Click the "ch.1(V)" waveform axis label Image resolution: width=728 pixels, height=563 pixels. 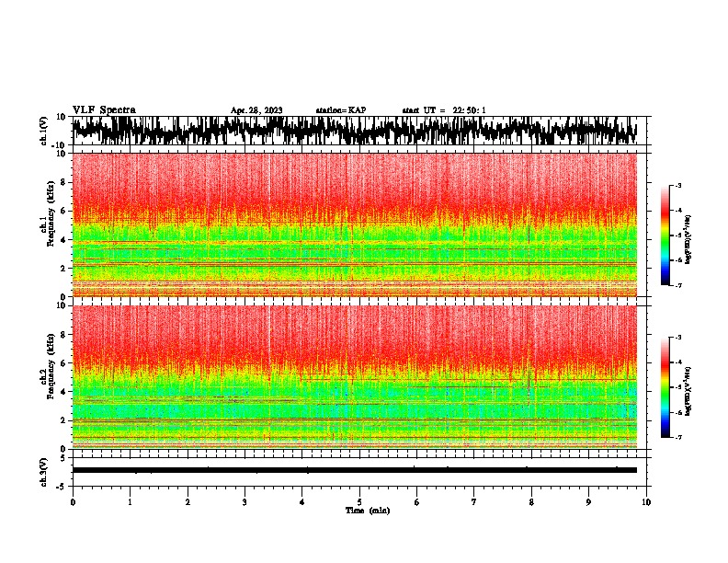(x=44, y=131)
